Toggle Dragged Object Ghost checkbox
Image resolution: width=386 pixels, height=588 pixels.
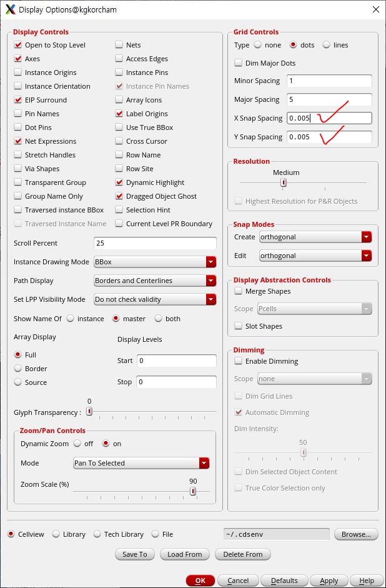tap(119, 196)
